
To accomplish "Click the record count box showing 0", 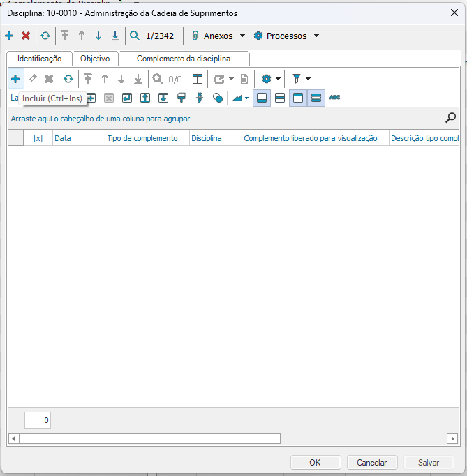I will (x=38, y=420).
